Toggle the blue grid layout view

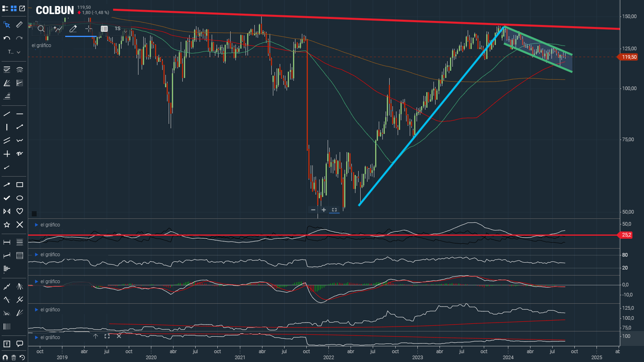pyautogui.click(x=14, y=8)
